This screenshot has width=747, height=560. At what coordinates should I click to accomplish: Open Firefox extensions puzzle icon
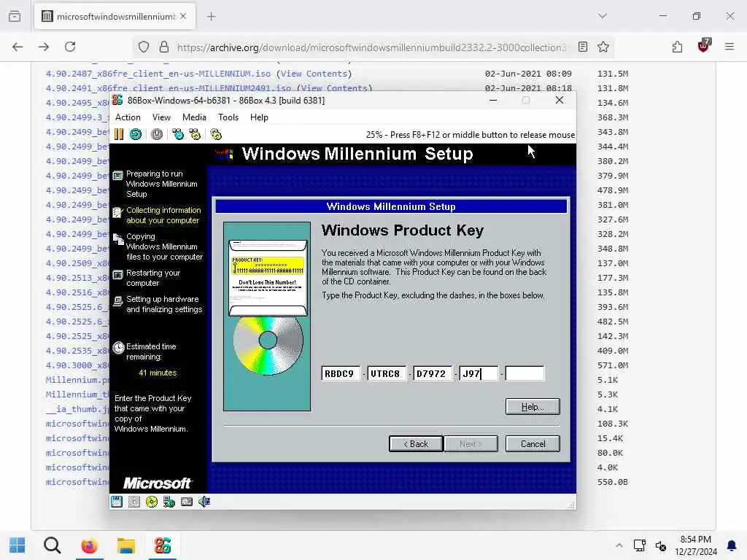coord(677,47)
